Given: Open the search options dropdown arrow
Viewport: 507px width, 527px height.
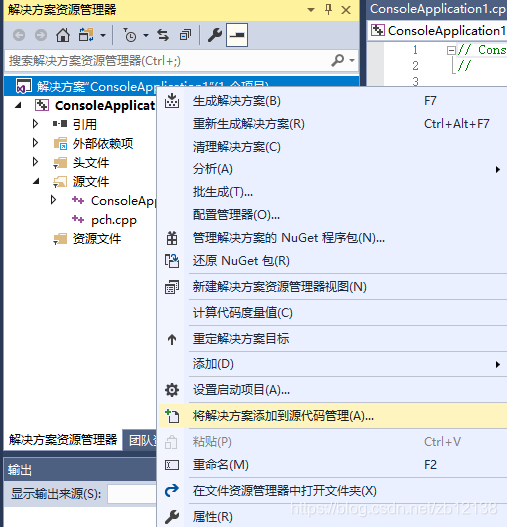Looking at the screenshot, I should pos(352,60).
